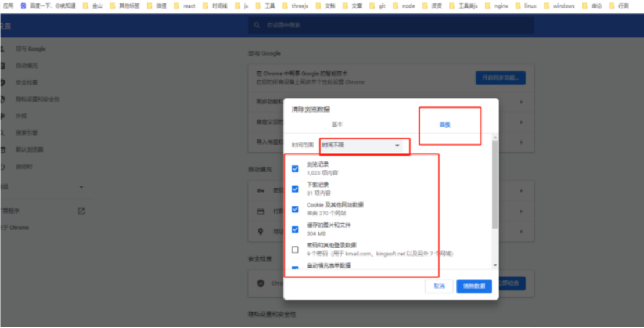
Task: Select 隐私设置和安全性 in sidebar
Action: coord(37,99)
